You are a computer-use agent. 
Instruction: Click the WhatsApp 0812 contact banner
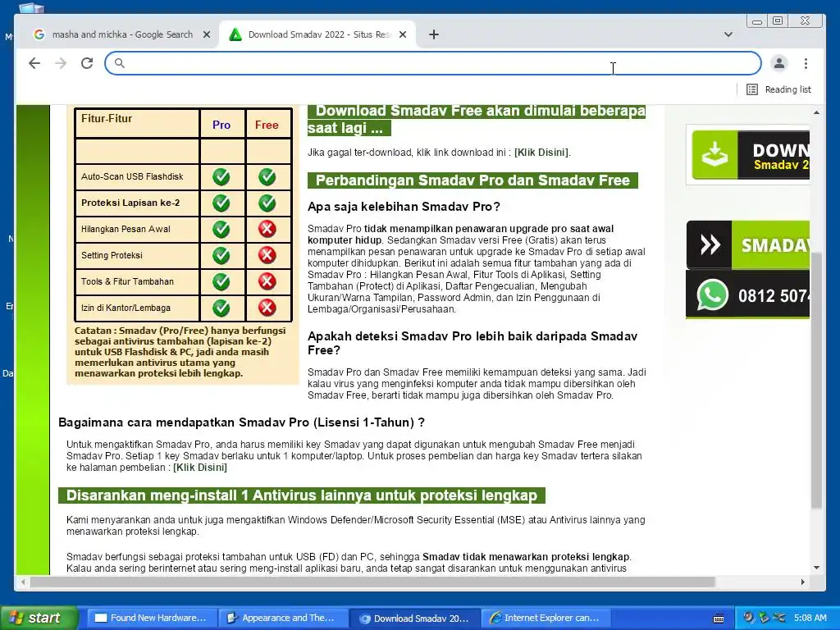click(748, 294)
